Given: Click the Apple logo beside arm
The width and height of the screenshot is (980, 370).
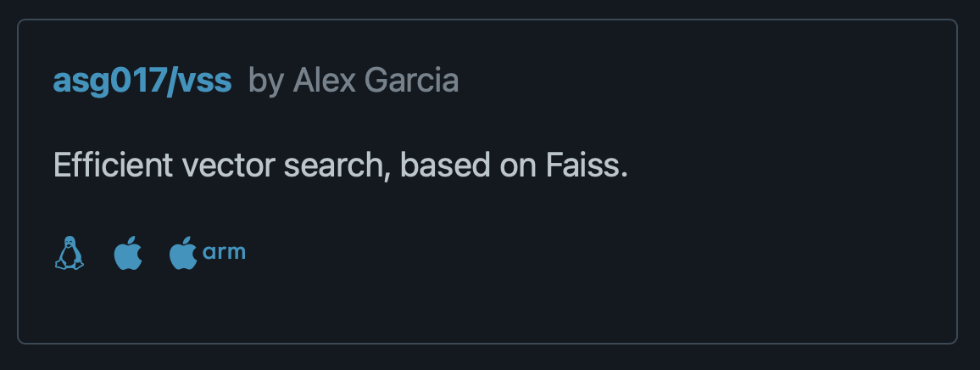Looking at the screenshot, I should [182, 253].
